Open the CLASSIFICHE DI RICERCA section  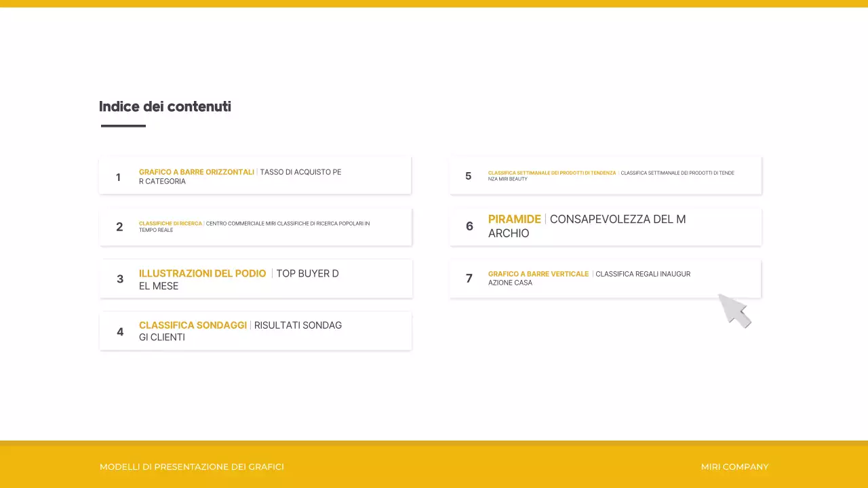point(170,223)
